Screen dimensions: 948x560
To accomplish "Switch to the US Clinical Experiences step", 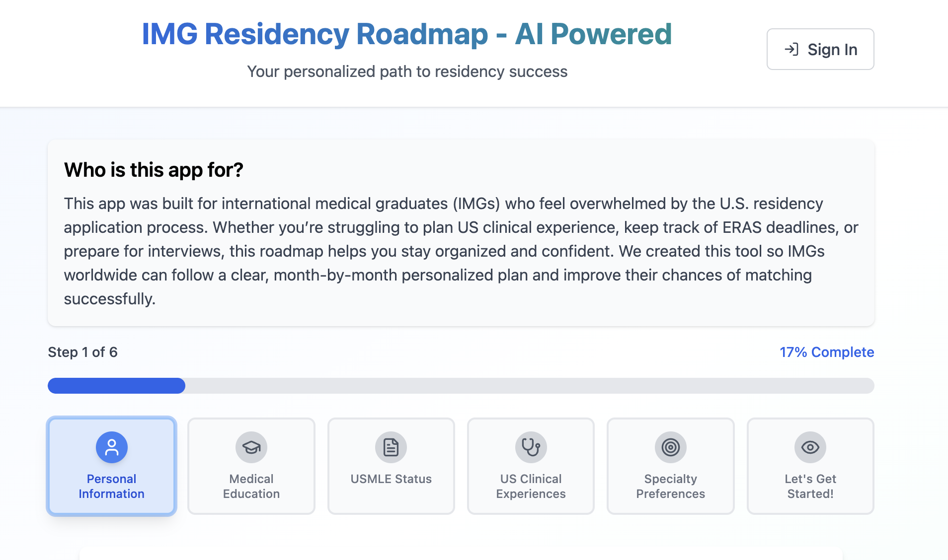I will pyautogui.click(x=531, y=466).
